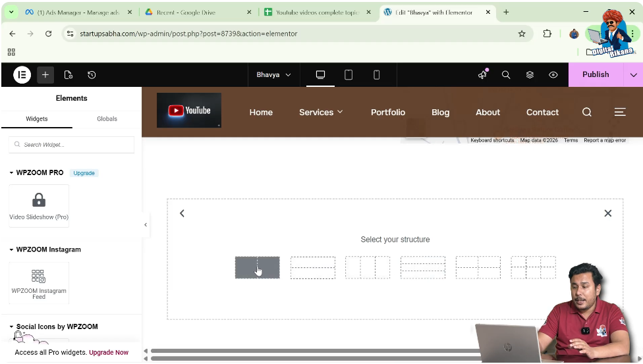
Task: Collapse Social Icons by WPZOOM section
Action: 54,326
